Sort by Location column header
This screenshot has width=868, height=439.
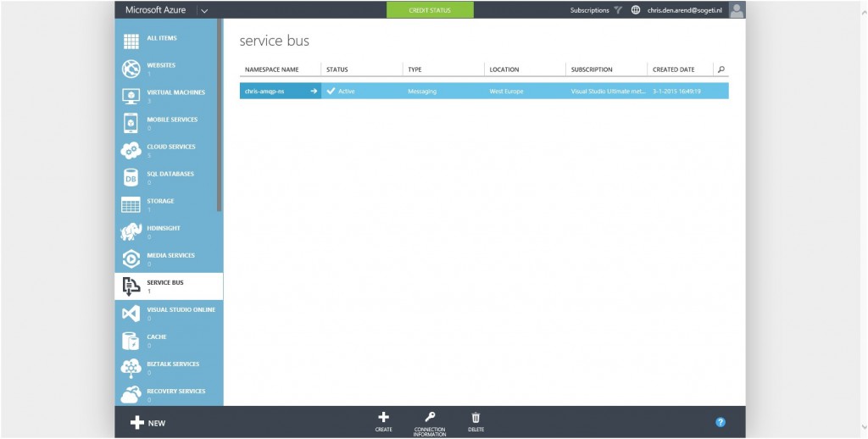click(504, 69)
